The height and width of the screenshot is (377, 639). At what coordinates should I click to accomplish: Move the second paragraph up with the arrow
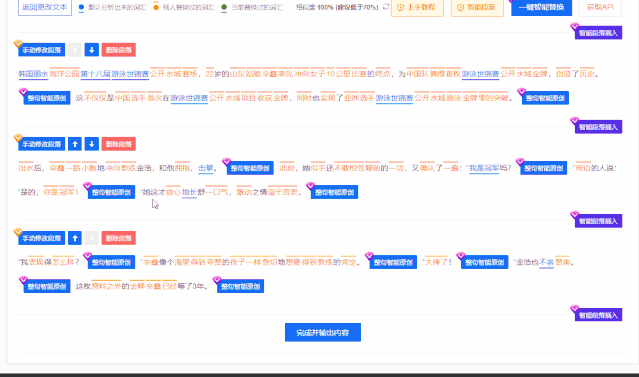[x=75, y=144]
